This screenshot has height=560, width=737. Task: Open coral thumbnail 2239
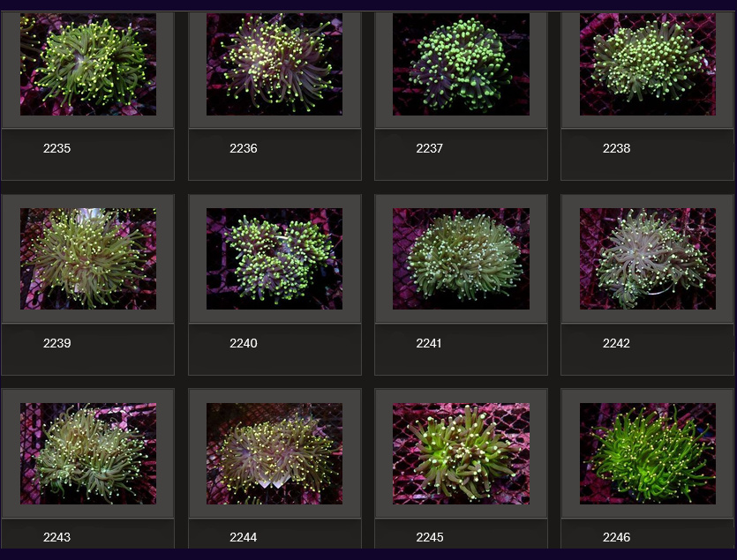tap(88, 259)
